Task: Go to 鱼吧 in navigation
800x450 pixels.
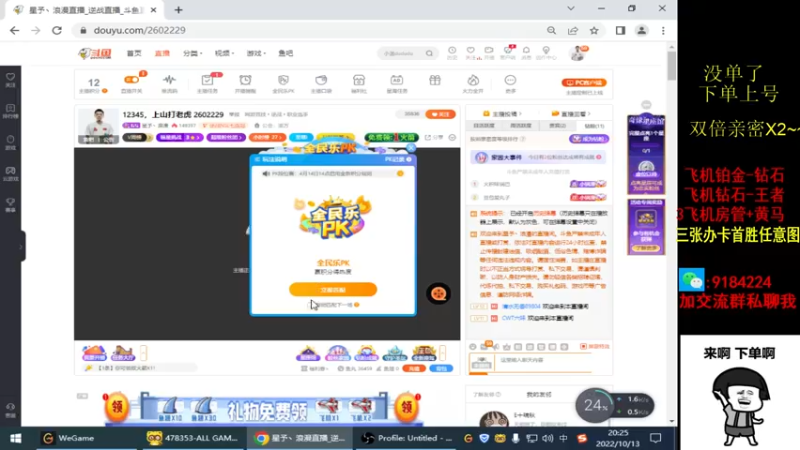Action: point(286,53)
